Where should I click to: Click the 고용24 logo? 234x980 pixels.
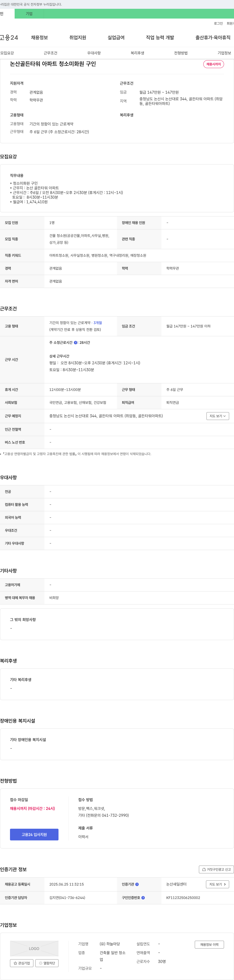click(9, 38)
